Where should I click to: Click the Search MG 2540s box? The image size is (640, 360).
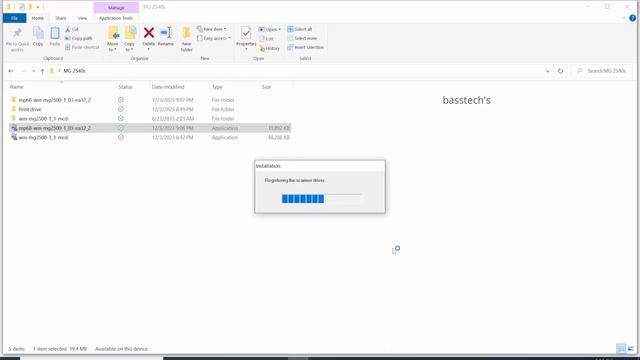tap(602, 71)
